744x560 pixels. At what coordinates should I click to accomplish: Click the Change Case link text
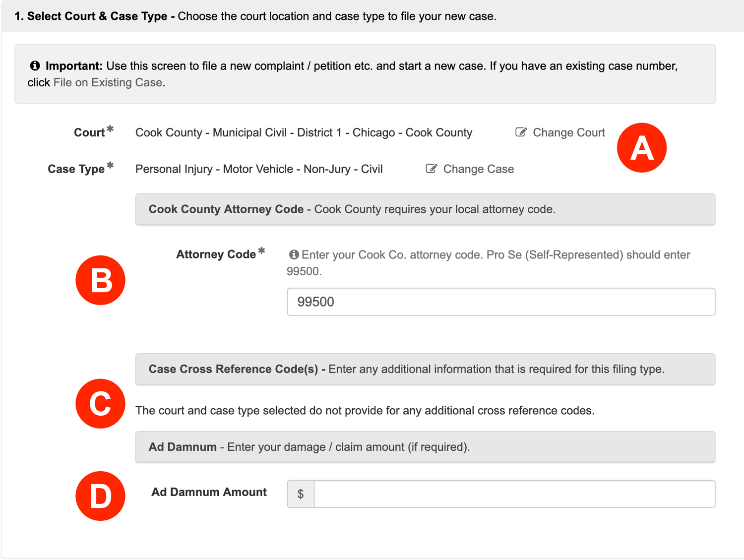tap(478, 169)
